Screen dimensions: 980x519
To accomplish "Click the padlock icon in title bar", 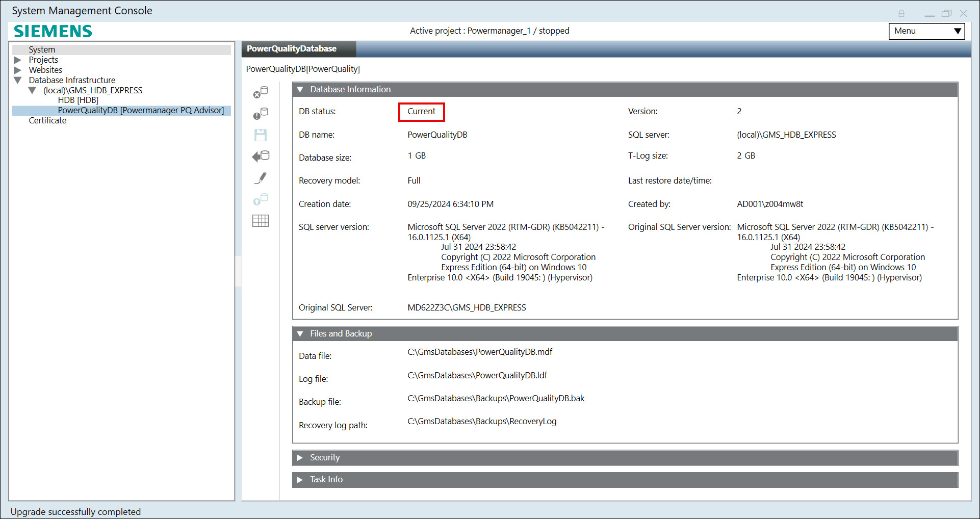I will point(901,14).
